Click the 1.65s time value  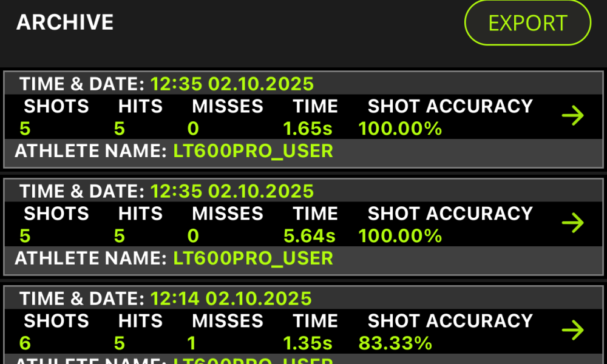tap(309, 129)
